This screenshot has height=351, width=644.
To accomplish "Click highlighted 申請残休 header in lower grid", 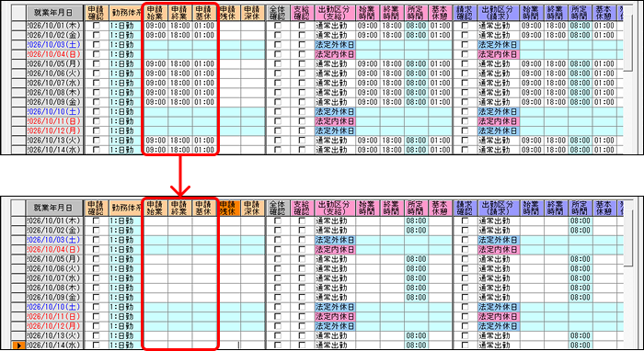I will 228,208.
